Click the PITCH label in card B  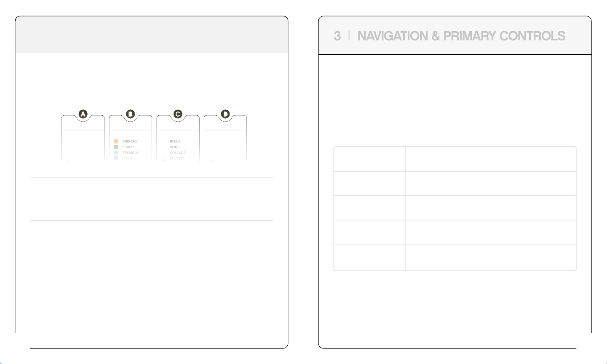tap(127, 159)
